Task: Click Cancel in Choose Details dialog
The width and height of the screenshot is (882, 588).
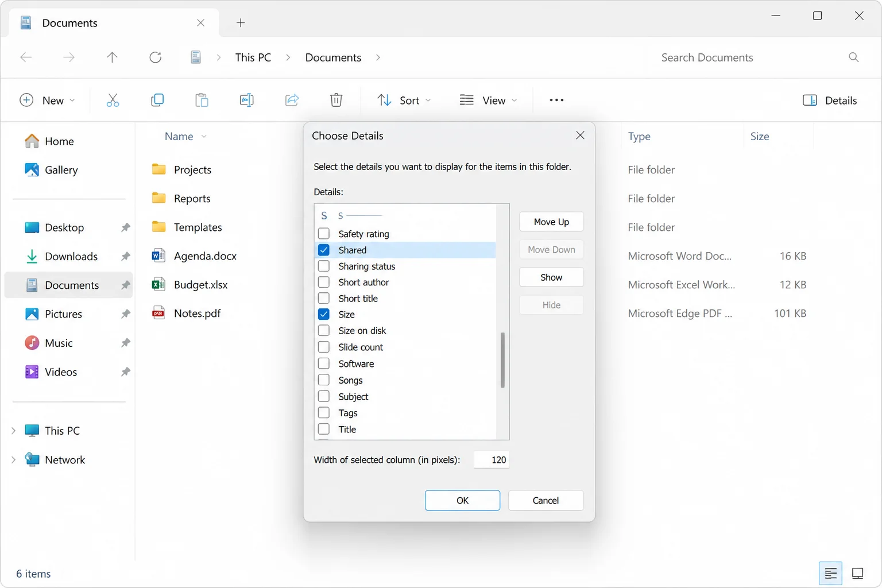Action: click(x=546, y=500)
